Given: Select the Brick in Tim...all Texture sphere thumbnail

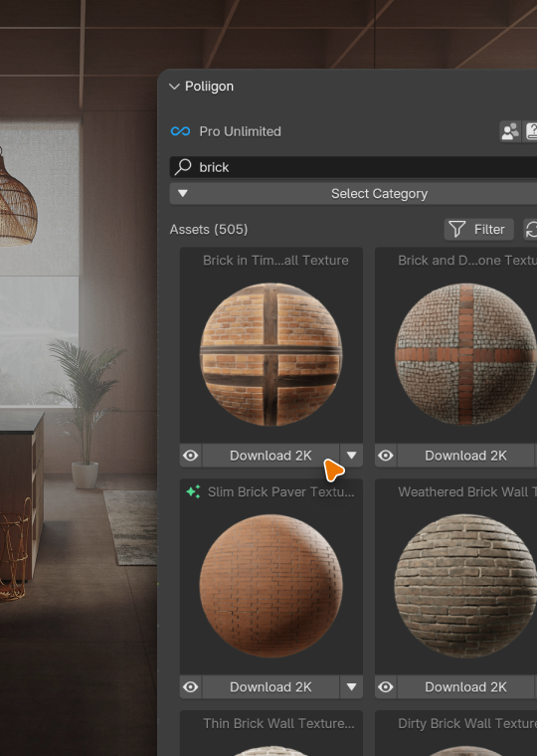Looking at the screenshot, I should click(x=270, y=354).
